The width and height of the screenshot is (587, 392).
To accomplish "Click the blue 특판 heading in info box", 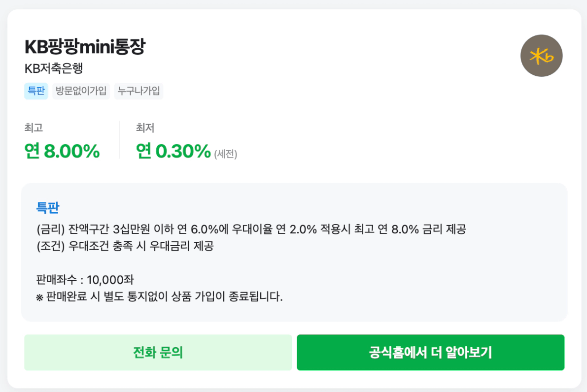I will [48, 208].
